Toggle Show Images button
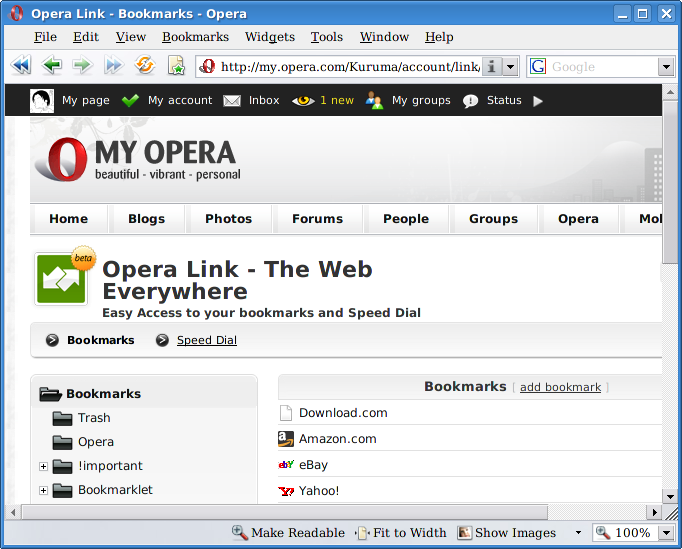This screenshot has width=682, height=549. point(507,532)
